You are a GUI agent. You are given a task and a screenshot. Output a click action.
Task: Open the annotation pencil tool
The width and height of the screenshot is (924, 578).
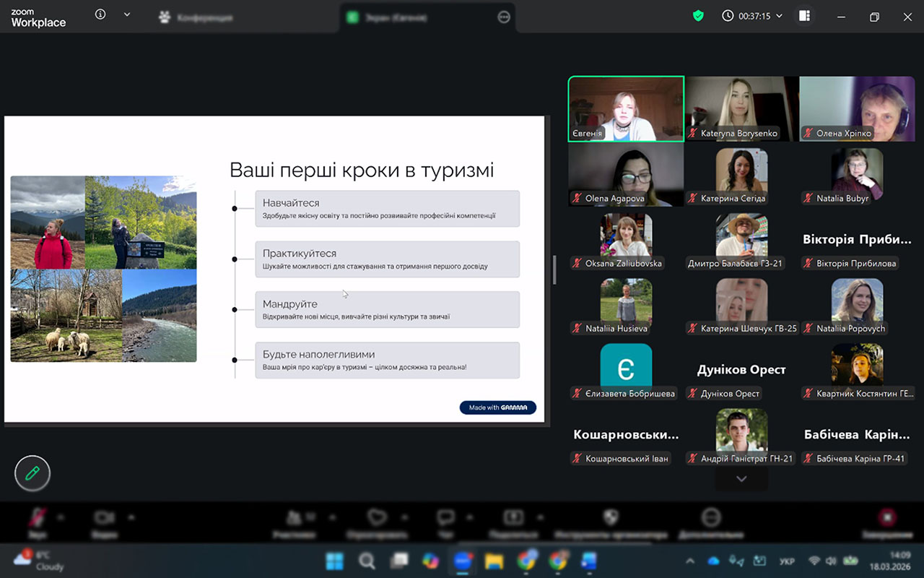32,473
